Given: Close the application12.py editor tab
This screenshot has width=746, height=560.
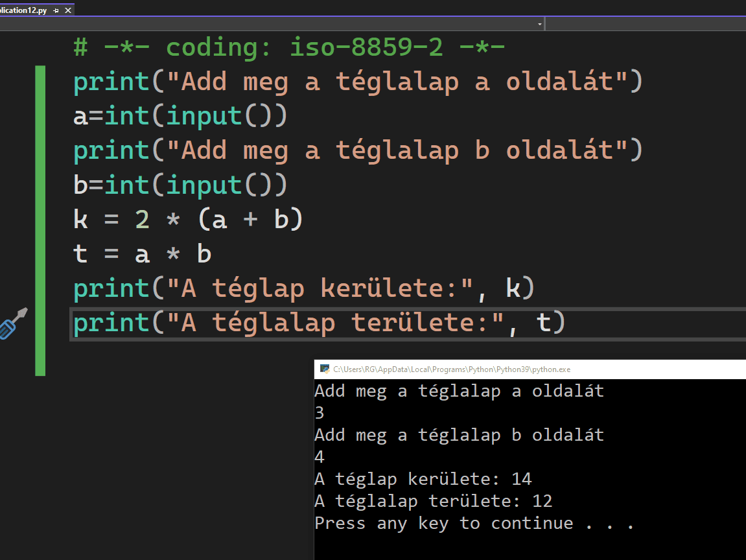Looking at the screenshot, I should [67, 11].
